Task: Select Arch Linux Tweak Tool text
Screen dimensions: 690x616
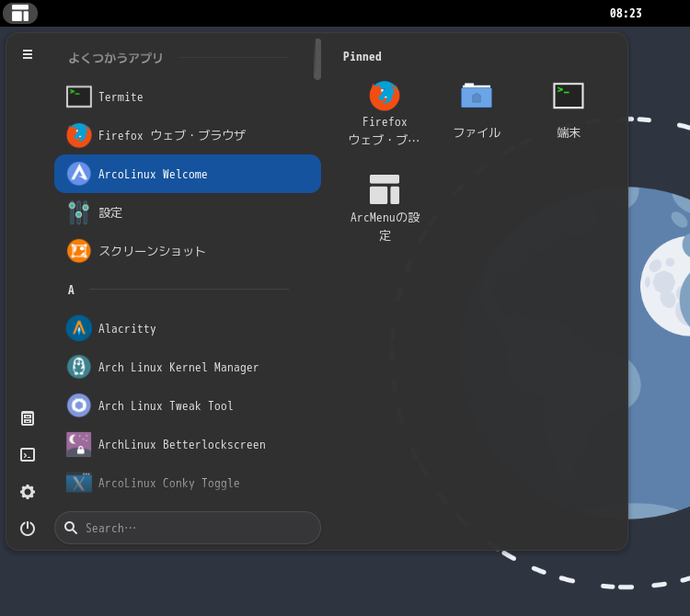Action: point(166,405)
